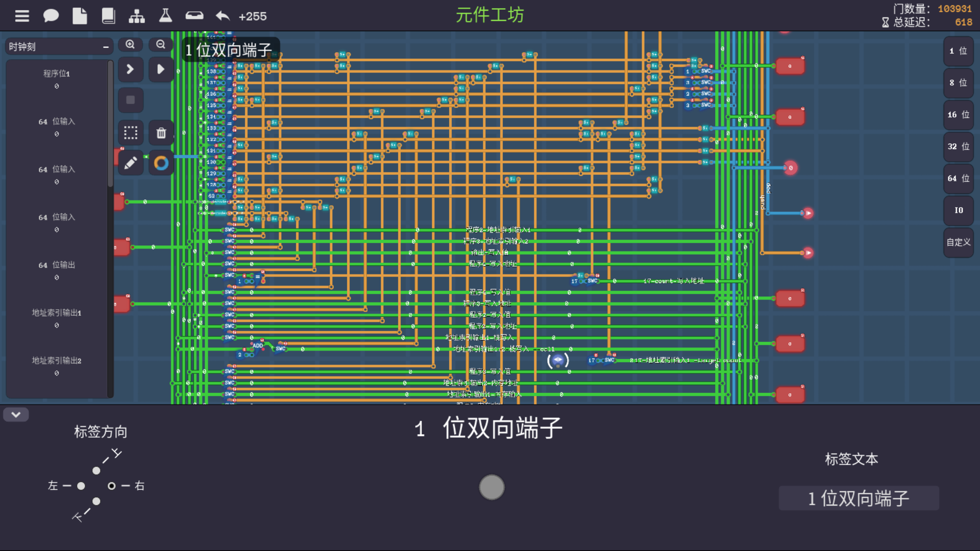Viewport: 980px width, 551px height.
Task: Click the 总延迟 total delay readout
Action: [x=927, y=22]
